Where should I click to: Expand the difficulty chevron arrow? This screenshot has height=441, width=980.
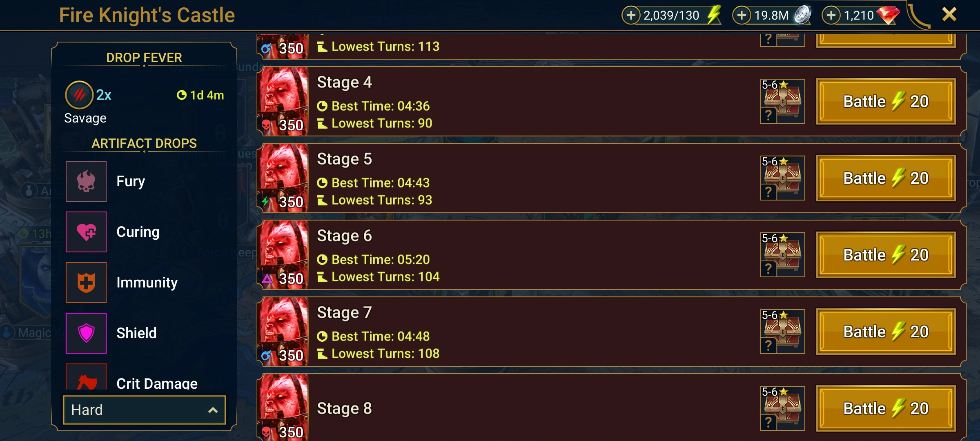pyautogui.click(x=213, y=410)
